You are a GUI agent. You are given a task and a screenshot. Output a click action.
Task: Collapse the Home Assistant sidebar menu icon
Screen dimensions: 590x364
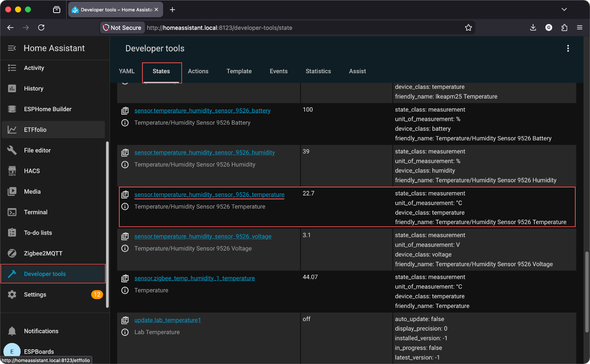coord(12,48)
